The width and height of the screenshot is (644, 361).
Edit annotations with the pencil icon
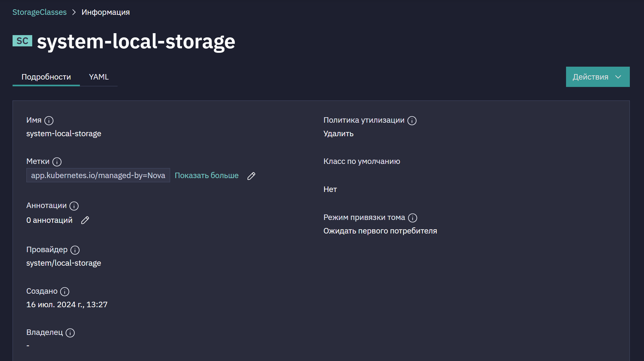point(85,220)
